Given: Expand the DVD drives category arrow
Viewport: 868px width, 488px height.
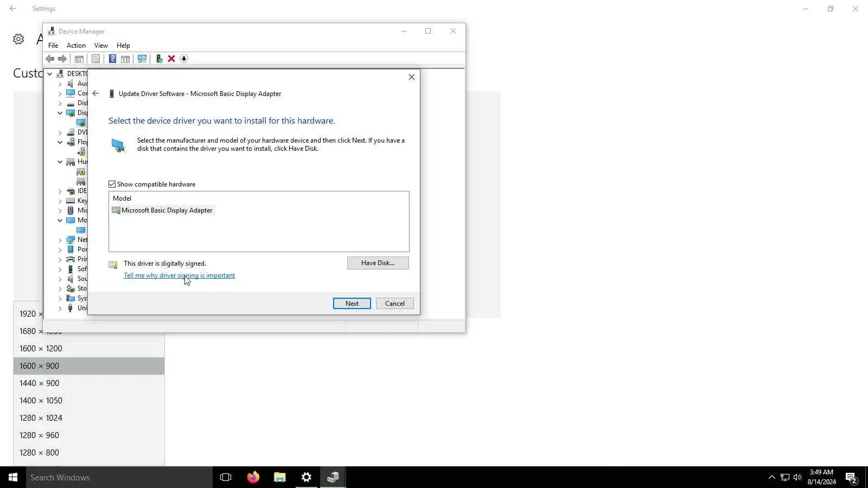Looking at the screenshot, I should click(60, 132).
